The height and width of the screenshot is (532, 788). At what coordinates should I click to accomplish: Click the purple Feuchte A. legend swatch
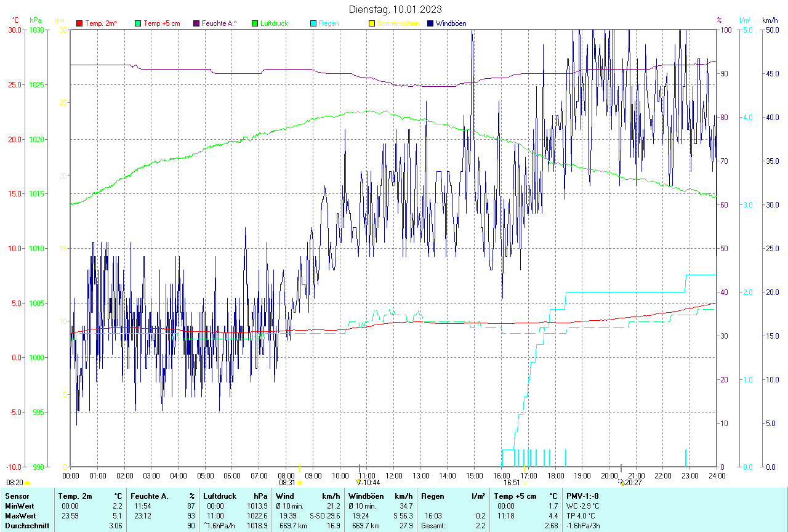[196, 23]
